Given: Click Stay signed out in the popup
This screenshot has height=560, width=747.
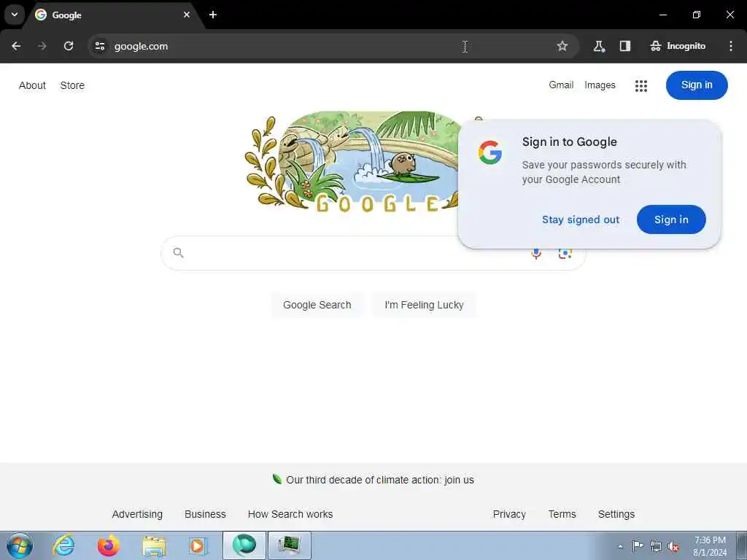Looking at the screenshot, I should click(x=580, y=219).
